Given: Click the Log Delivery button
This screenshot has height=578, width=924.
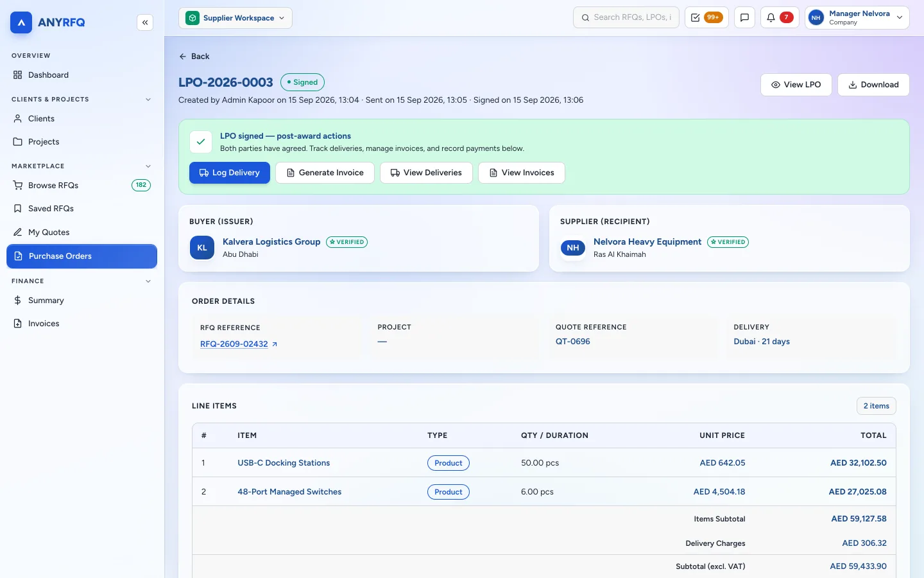Looking at the screenshot, I should pos(230,173).
